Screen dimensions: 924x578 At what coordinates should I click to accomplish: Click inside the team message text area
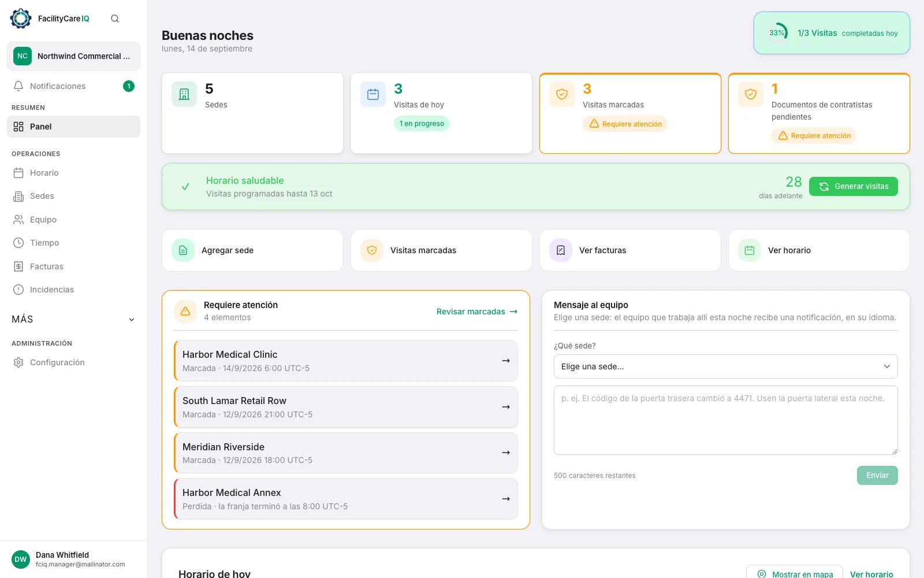tap(725, 420)
